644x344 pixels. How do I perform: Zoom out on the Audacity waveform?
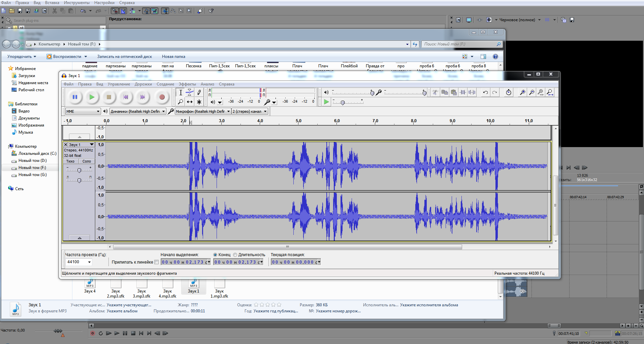click(532, 92)
